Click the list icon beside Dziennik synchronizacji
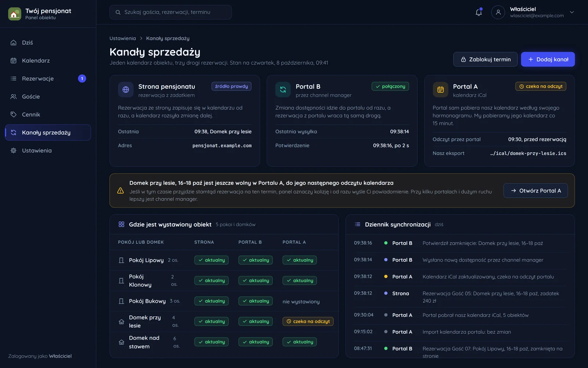This screenshot has width=588, height=368. (x=357, y=224)
